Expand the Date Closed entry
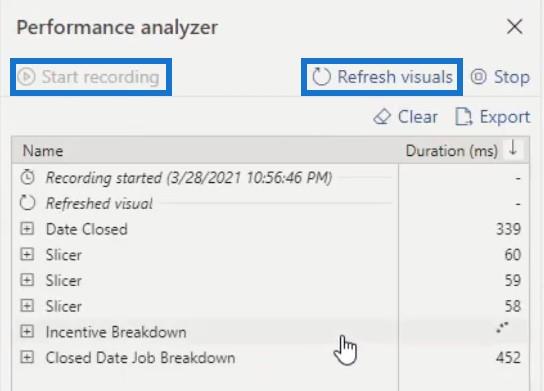 pos(27,229)
